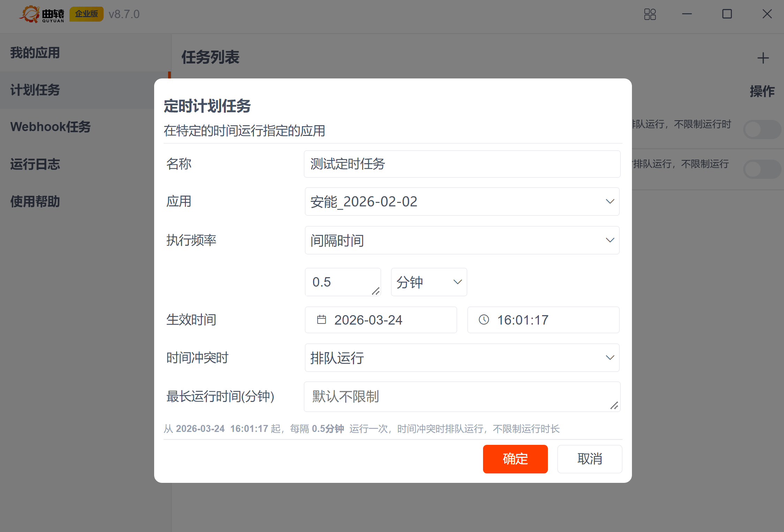
Task: Open 运行日志 sidebar item
Action: tap(35, 164)
